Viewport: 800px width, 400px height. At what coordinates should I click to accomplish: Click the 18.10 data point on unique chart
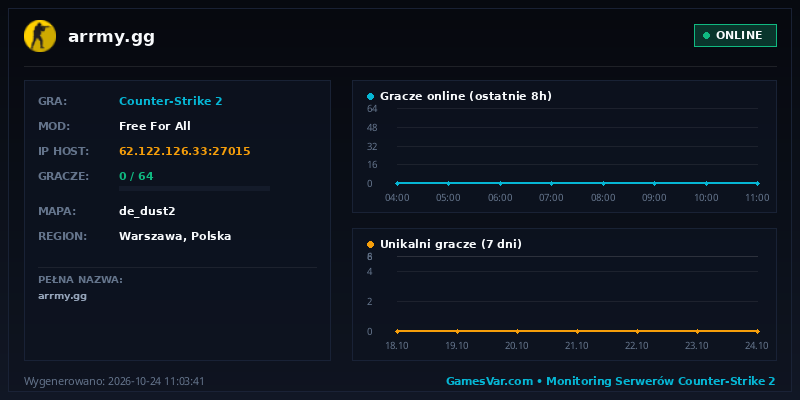397,331
